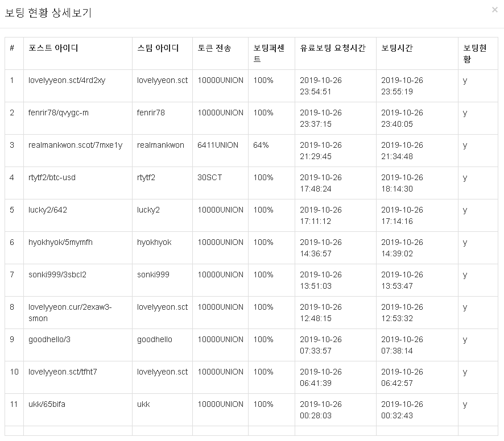Click the 6411UNION token transfer cell
Viewport: 504px width, 441px height.
click(x=218, y=145)
